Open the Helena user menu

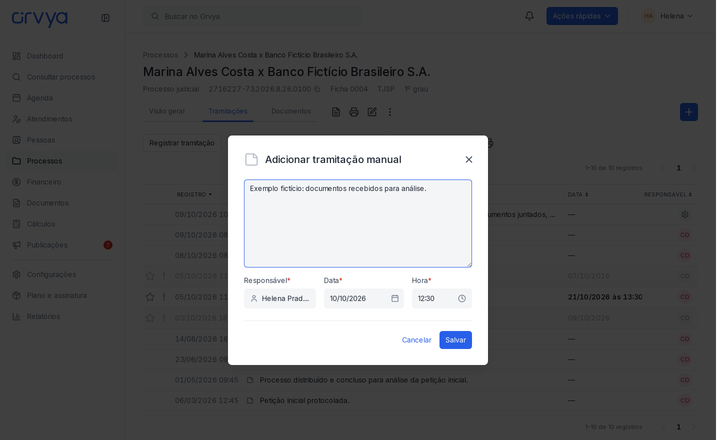667,16
